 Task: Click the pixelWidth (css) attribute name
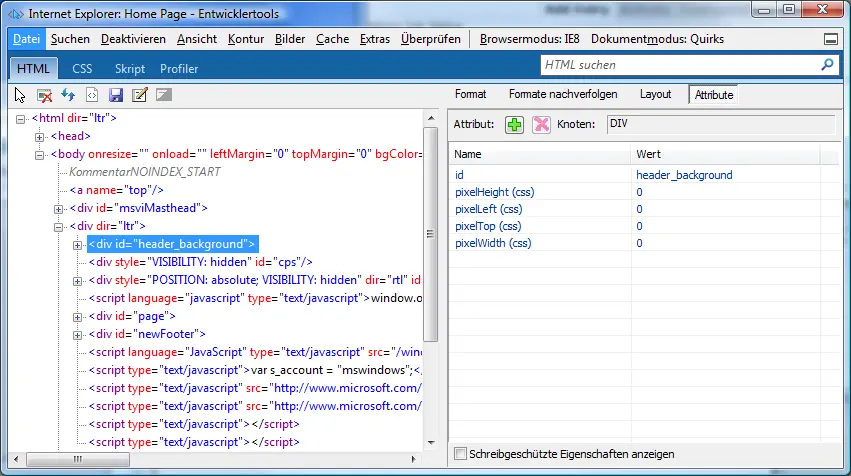pos(493,243)
